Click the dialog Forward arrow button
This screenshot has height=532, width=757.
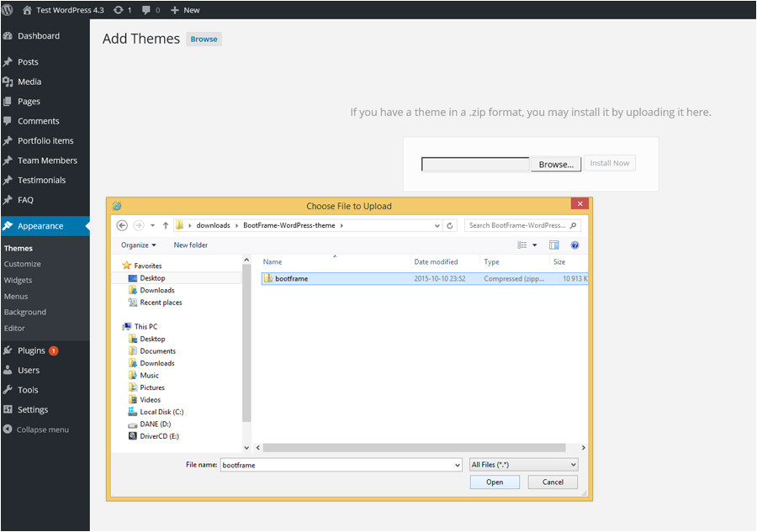(x=139, y=225)
